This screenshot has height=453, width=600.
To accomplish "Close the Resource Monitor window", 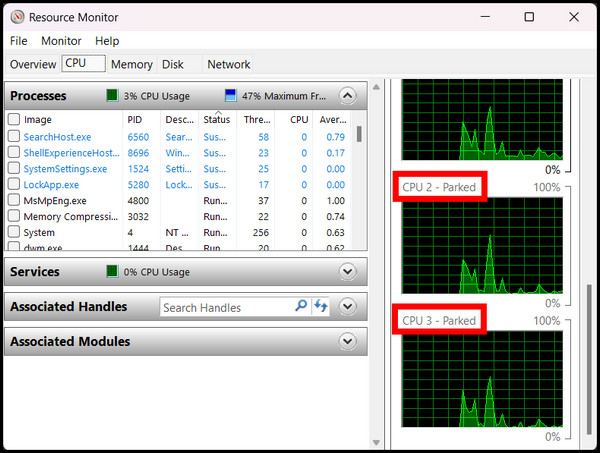I will (574, 17).
